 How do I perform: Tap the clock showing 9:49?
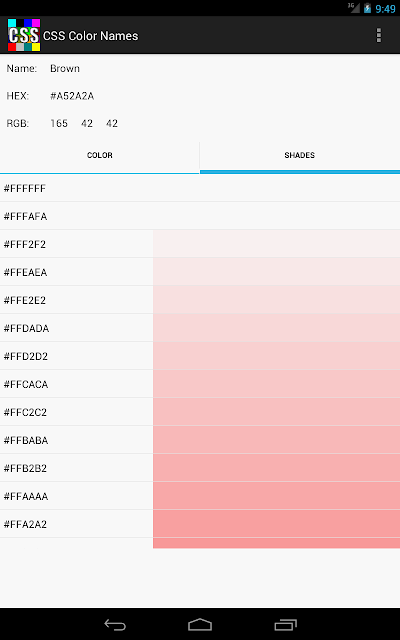[385, 9]
